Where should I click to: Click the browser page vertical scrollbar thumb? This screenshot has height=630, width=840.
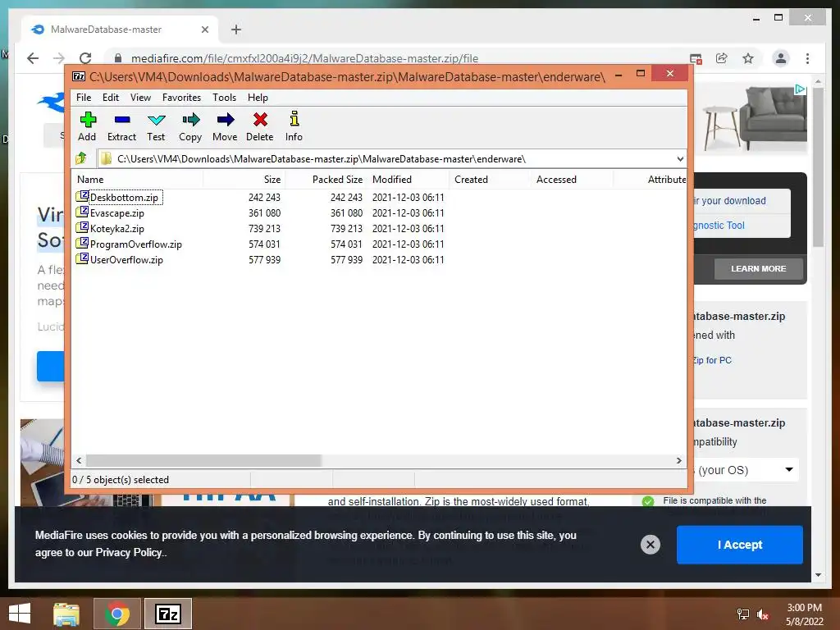(x=818, y=167)
